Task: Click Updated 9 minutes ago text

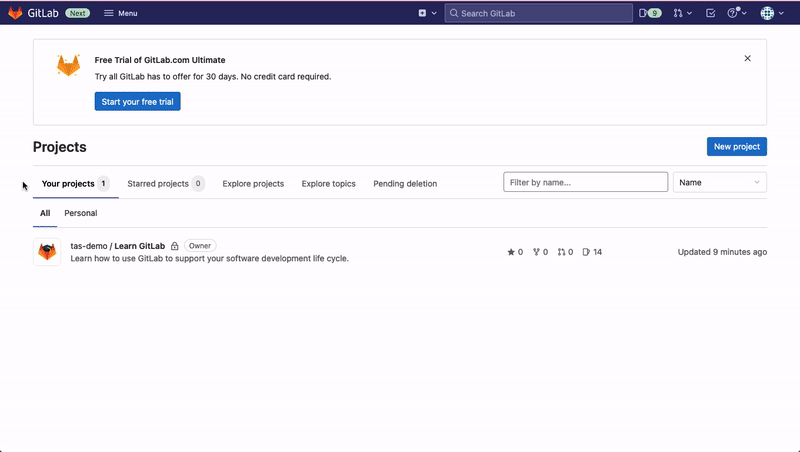Action: pyautogui.click(x=722, y=252)
